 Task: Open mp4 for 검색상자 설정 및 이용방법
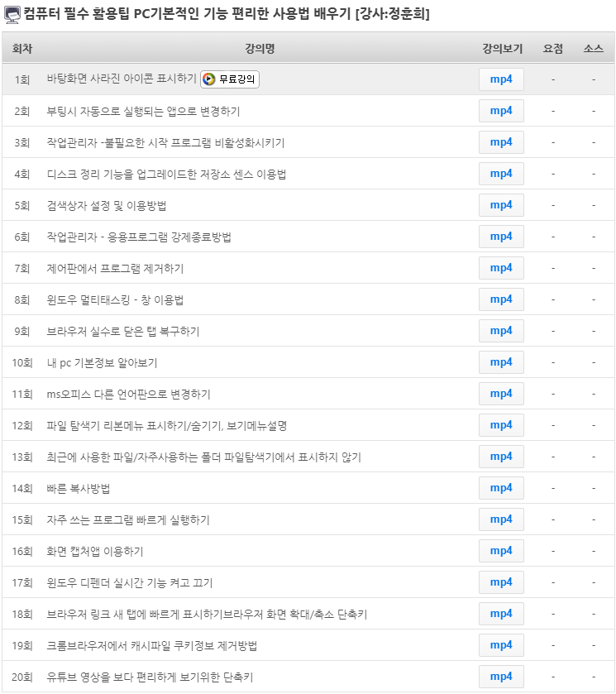pyautogui.click(x=501, y=205)
